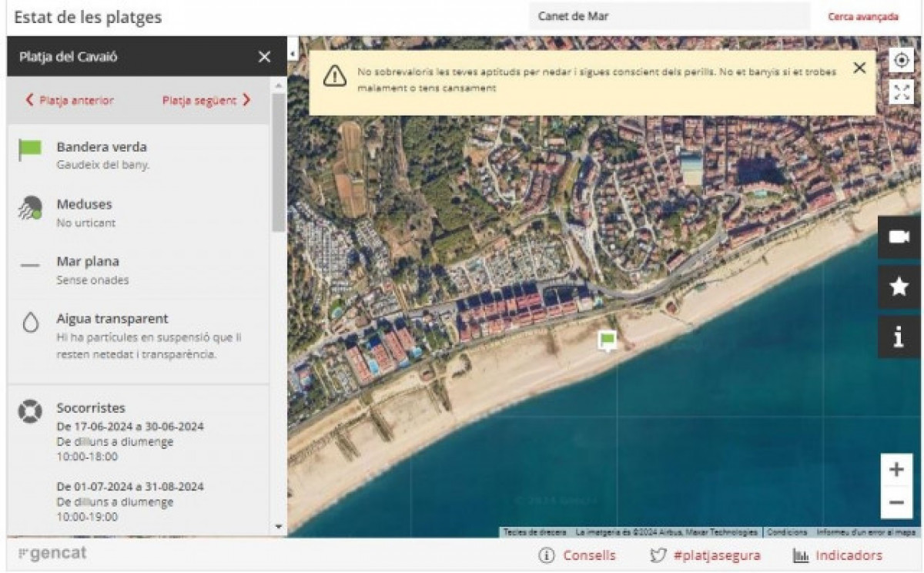
Task: Open the webcam camera panel
Action: coord(899,237)
